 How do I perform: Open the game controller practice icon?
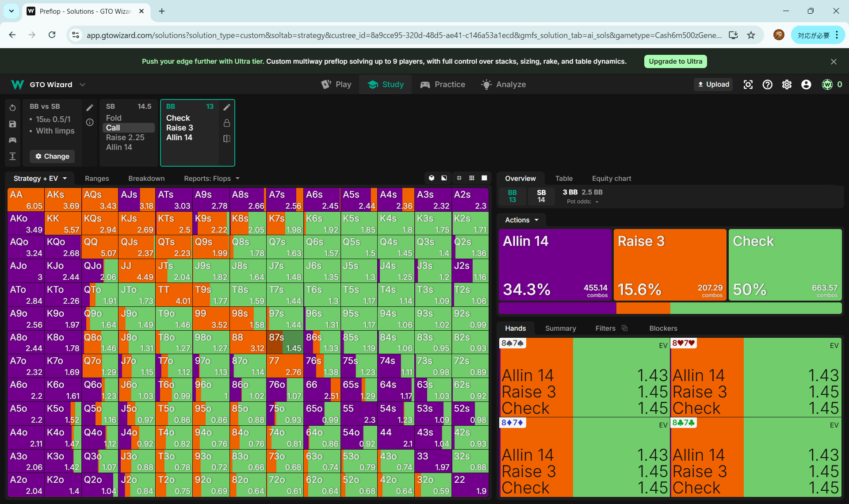(12, 140)
